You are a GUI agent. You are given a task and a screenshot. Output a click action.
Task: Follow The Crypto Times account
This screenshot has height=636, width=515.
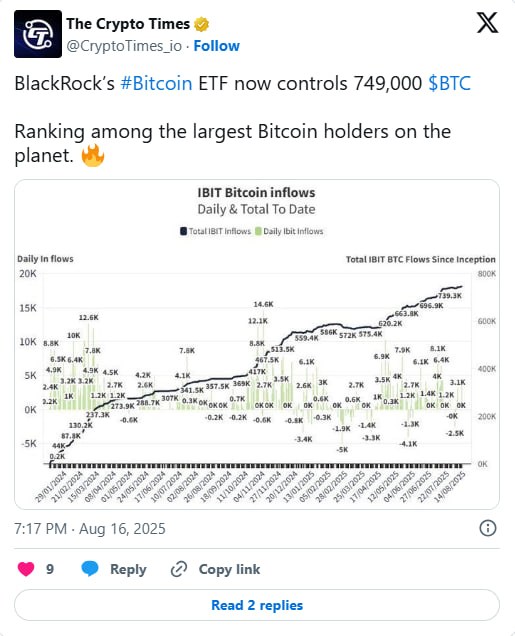point(217,46)
